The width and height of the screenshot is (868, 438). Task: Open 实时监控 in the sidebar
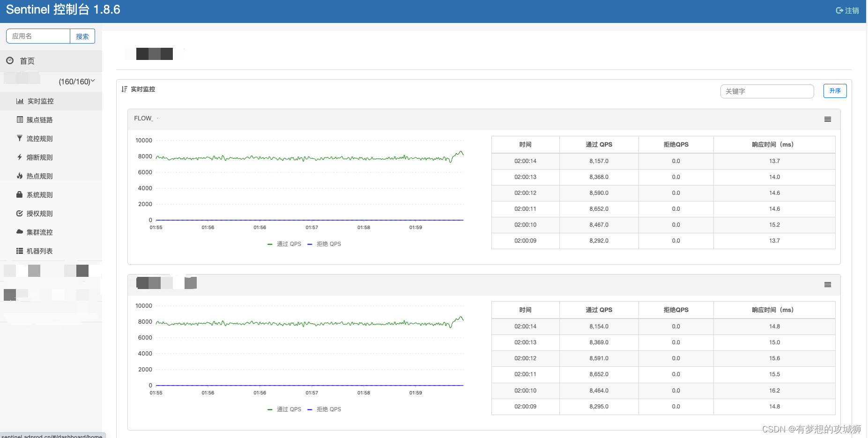[51, 101]
